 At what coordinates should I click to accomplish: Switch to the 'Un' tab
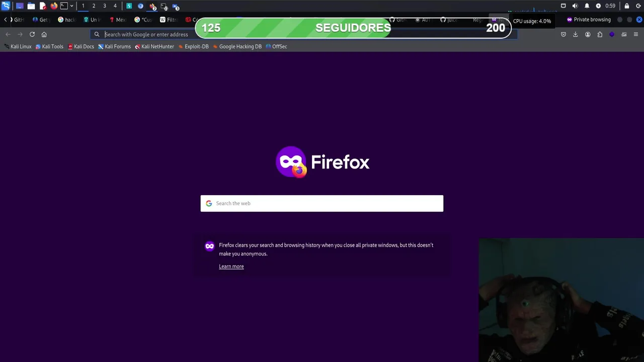pyautogui.click(x=93, y=20)
